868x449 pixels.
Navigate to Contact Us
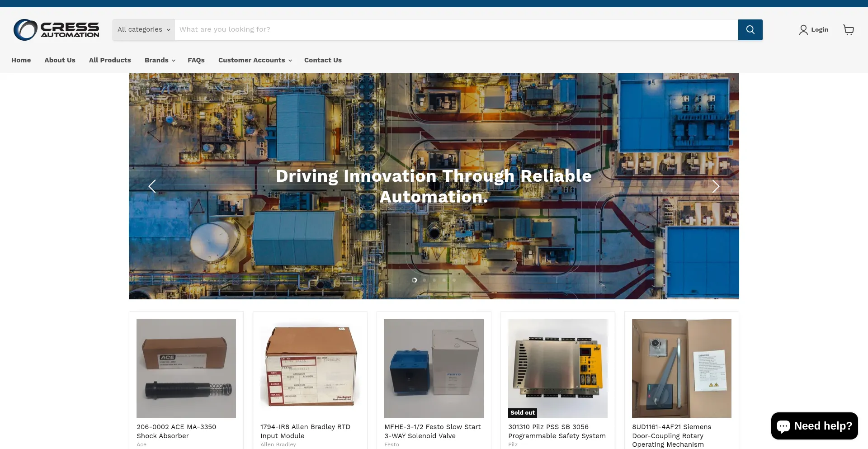click(323, 60)
